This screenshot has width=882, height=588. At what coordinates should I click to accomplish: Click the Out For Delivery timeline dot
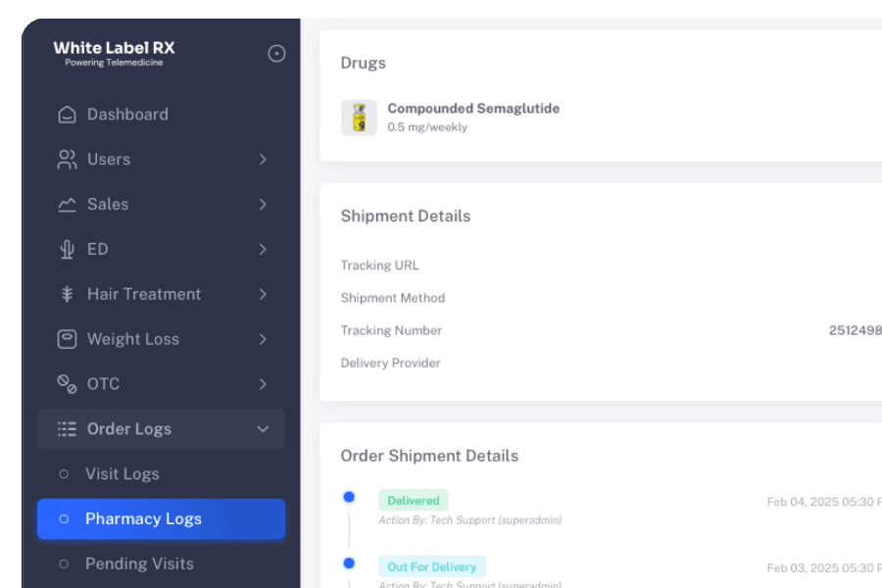[x=349, y=563]
